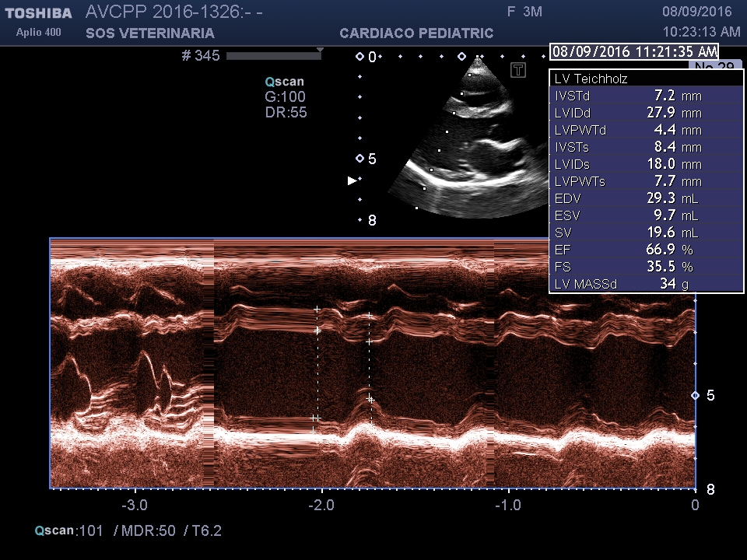Click the diamond depth marker on M-mode right edge
Image resolution: width=747 pixels, height=560 pixels.
pos(695,395)
